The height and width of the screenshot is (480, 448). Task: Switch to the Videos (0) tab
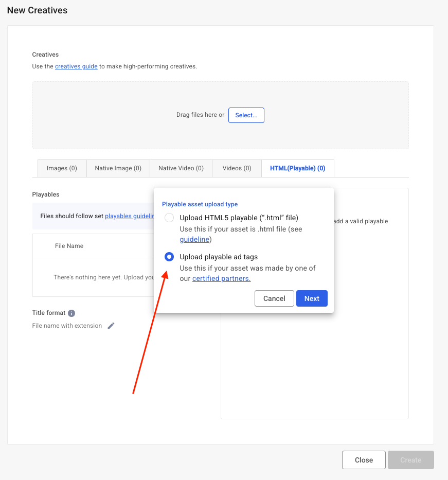(237, 168)
